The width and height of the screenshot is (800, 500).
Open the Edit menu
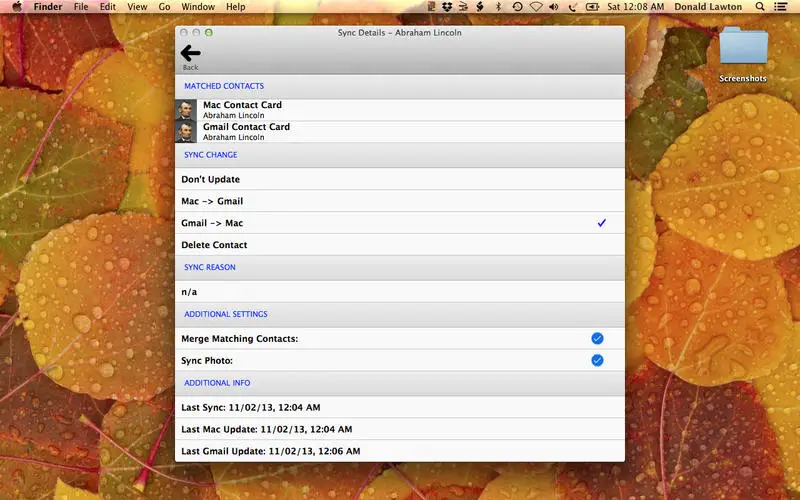click(108, 7)
